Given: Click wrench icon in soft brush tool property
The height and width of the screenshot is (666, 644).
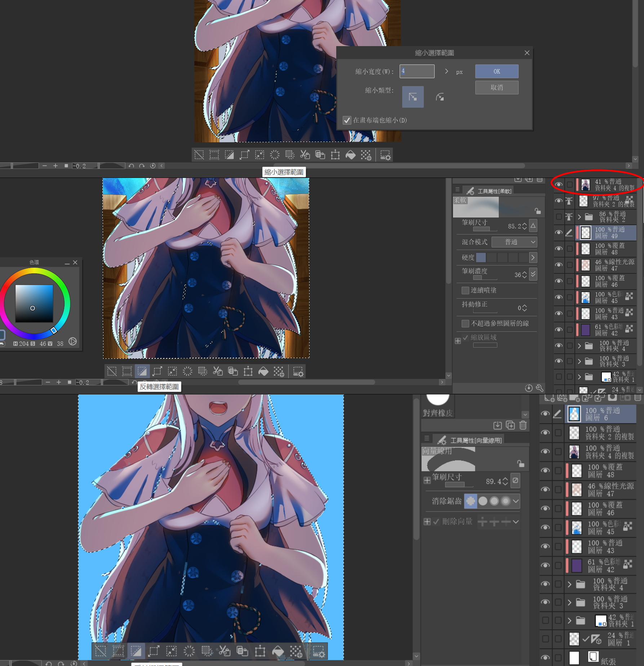Looking at the screenshot, I should (x=539, y=388).
